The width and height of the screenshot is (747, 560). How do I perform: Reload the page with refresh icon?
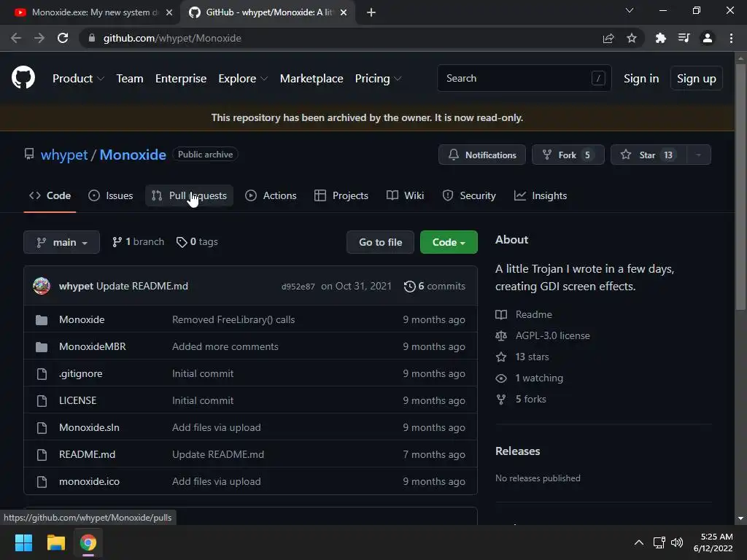(63, 38)
